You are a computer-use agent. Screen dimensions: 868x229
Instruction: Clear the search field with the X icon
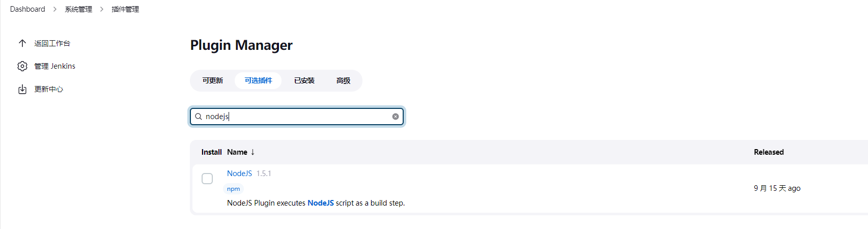click(x=396, y=117)
